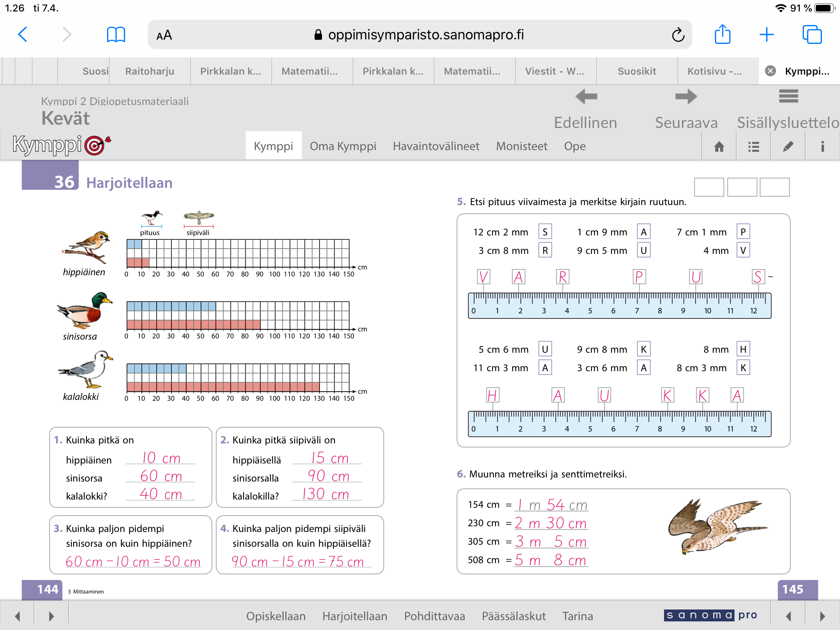Open Pohdittavaa section link
The height and width of the screenshot is (630, 840).
(x=434, y=616)
